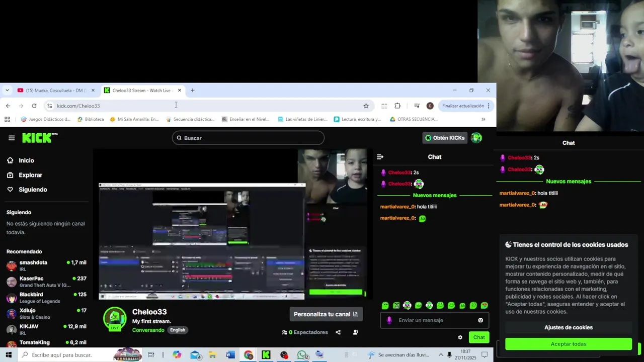Click the kick.com/Cheloo33 address bar
The width and height of the screenshot is (644, 362).
click(x=209, y=106)
